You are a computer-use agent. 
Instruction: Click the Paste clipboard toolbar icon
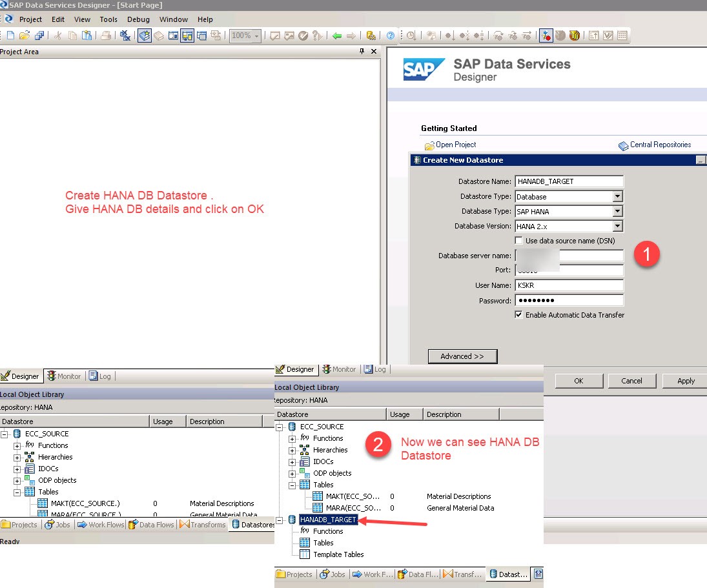click(87, 35)
